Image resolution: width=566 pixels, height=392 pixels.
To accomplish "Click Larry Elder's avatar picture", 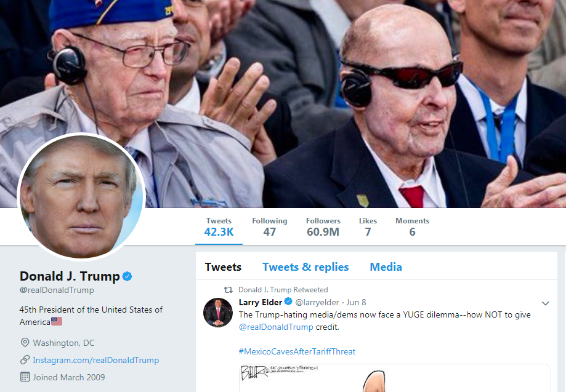I will click(218, 311).
